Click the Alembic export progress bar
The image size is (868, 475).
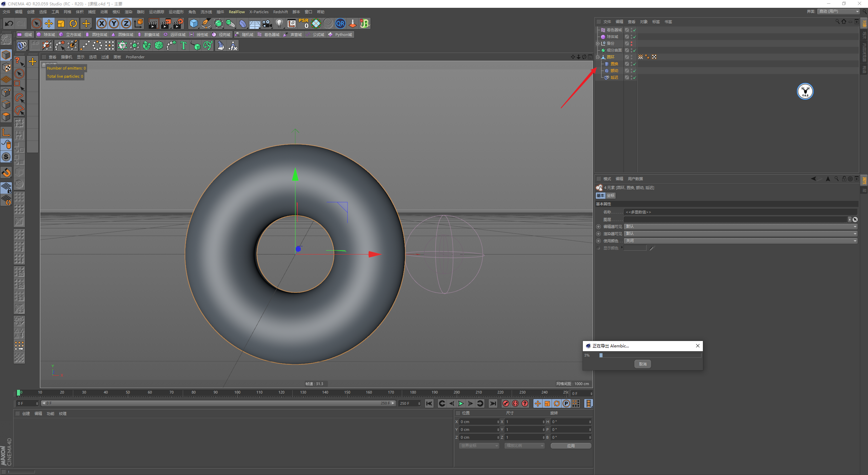point(650,355)
